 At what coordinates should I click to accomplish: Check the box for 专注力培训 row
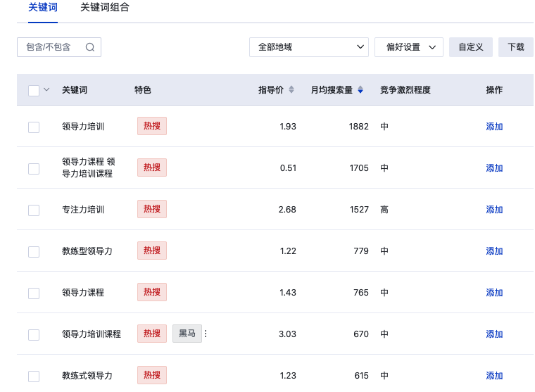(x=34, y=210)
